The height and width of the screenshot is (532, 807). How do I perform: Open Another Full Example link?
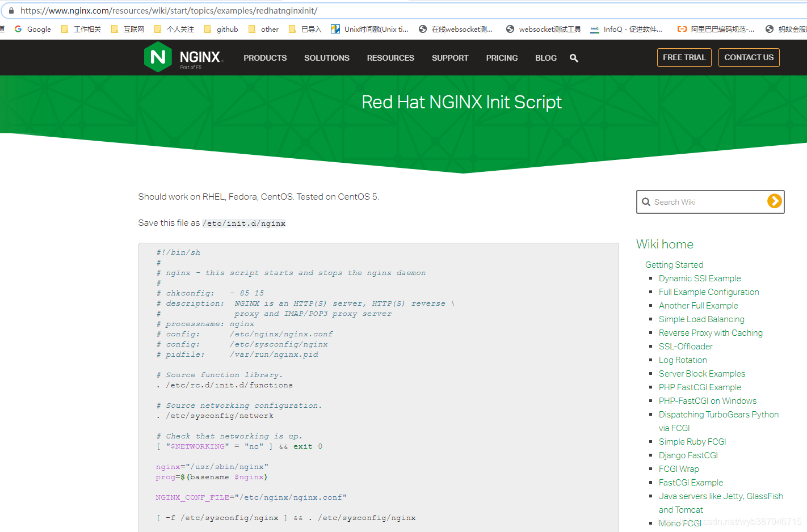click(x=699, y=306)
